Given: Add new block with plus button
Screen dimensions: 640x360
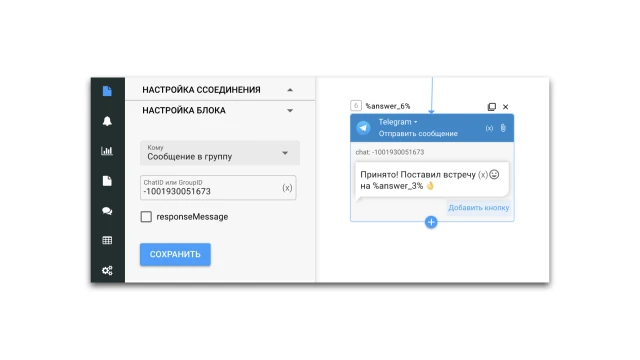Looking at the screenshot, I should (x=431, y=222).
